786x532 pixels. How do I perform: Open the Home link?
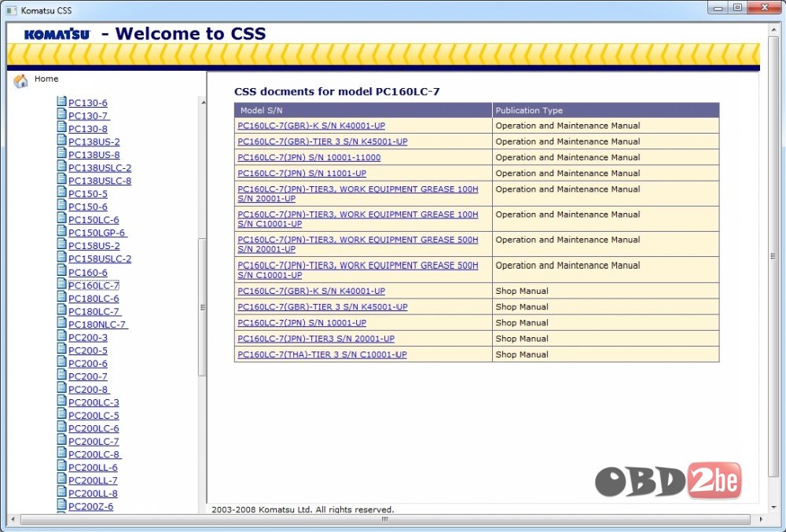point(46,79)
